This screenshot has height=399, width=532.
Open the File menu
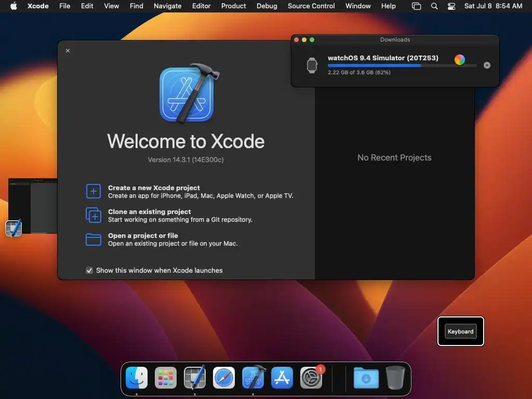pos(64,6)
